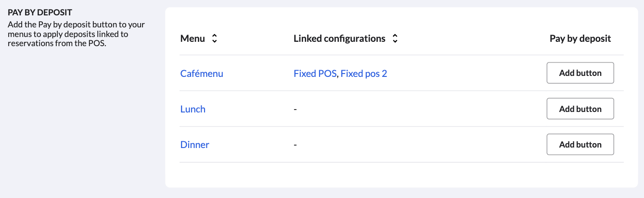The width and height of the screenshot is (644, 198).
Task: Open the Cafémenu menu link
Action: click(202, 74)
